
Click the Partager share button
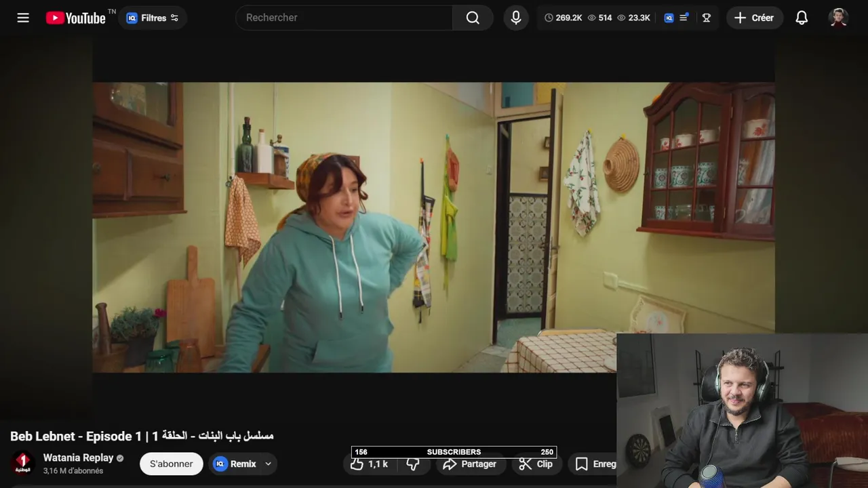click(x=469, y=464)
